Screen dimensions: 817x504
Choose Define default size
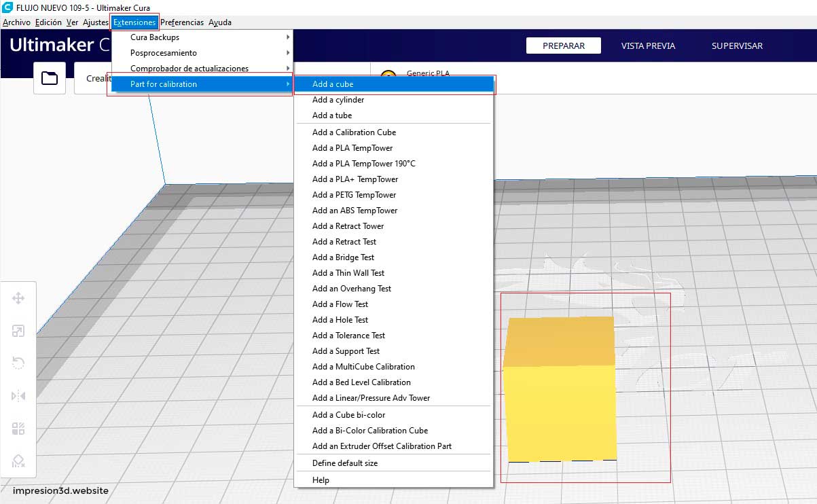393,463
